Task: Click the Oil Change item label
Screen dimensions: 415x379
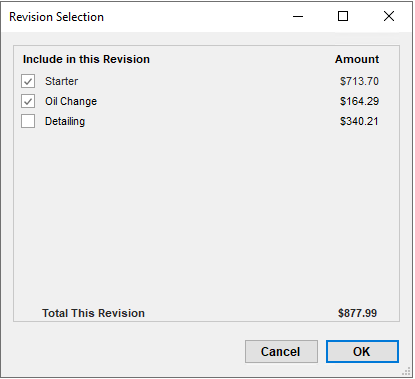Action: pyautogui.click(x=71, y=101)
